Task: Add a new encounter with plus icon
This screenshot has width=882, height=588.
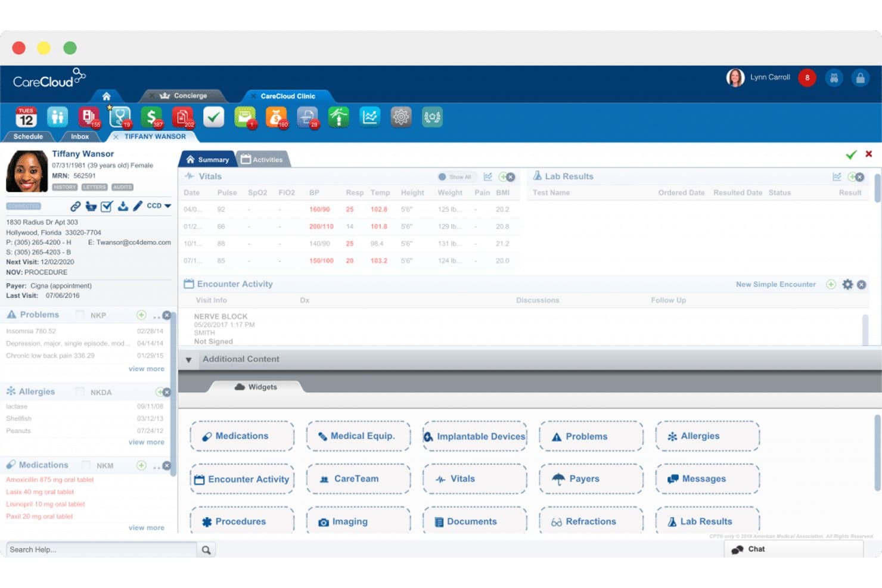Action: (831, 284)
